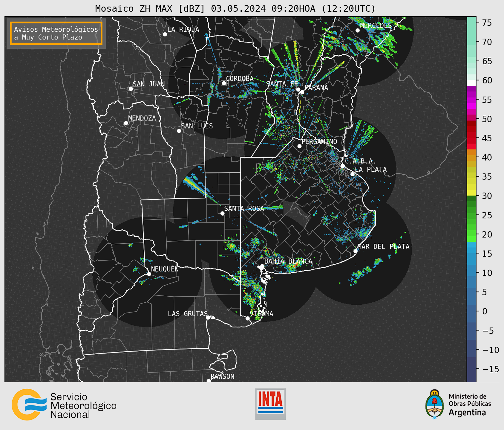Click the Mercedes city marker dot
The image size is (504, 430).
click(x=358, y=31)
